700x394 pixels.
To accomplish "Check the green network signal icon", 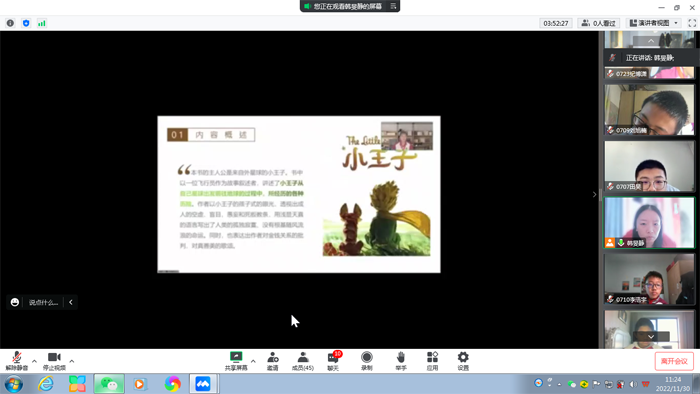I will click(42, 23).
